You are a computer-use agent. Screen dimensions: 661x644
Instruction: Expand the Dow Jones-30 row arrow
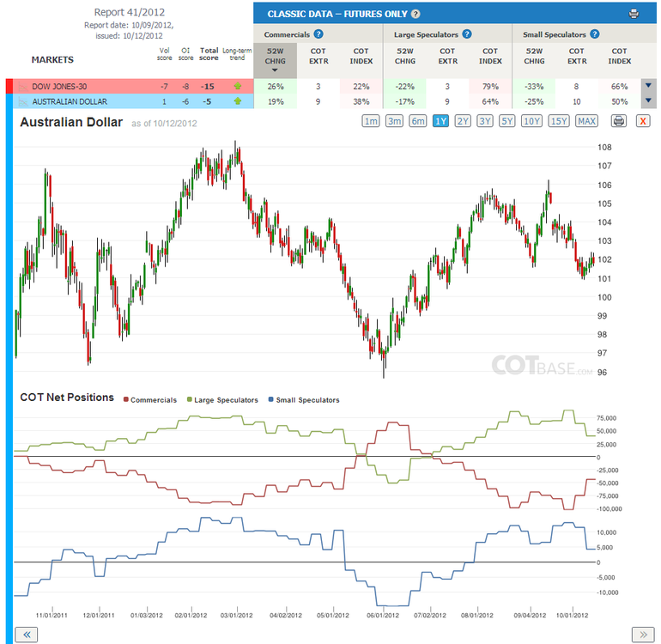tap(648, 86)
